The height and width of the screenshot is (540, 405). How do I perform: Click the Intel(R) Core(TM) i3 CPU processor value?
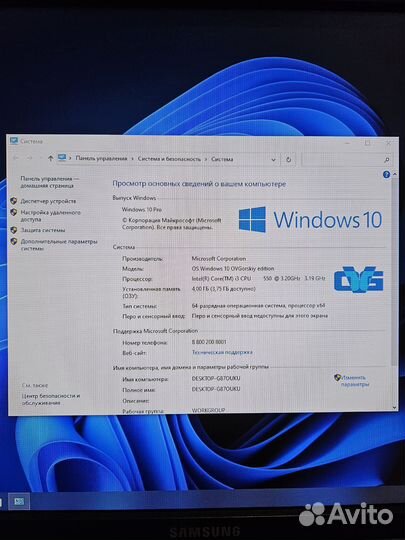click(x=258, y=278)
